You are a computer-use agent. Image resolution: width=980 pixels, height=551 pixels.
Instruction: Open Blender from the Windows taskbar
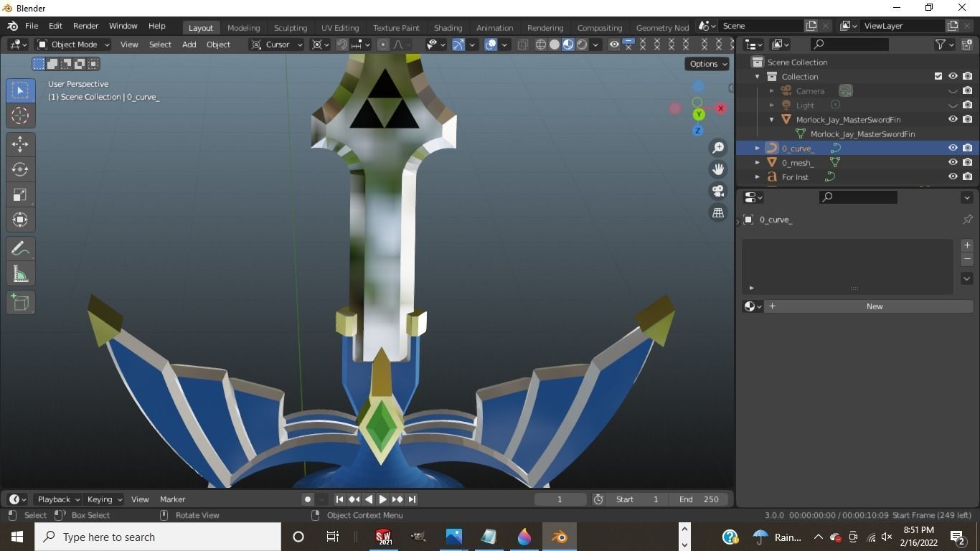560,537
